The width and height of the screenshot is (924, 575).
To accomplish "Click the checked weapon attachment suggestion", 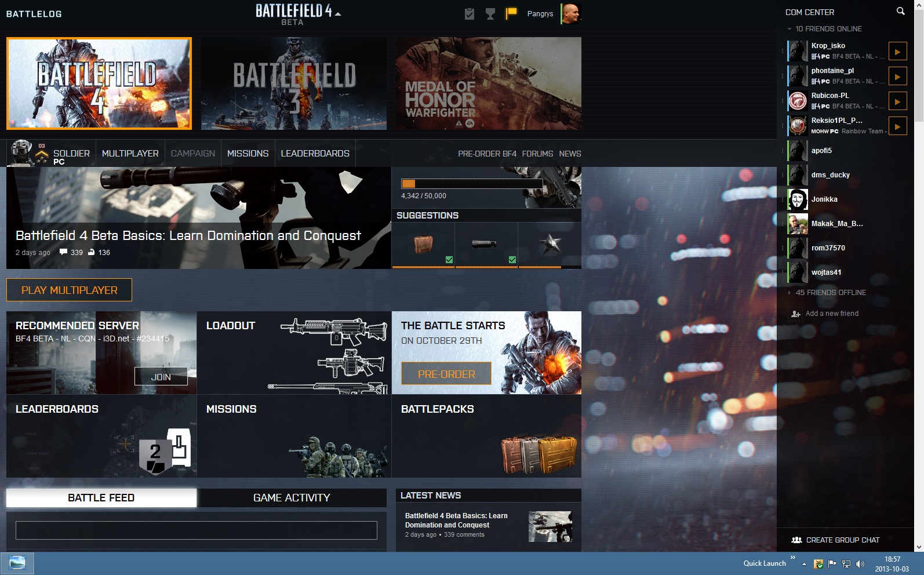I will pyautogui.click(x=486, y=245).
